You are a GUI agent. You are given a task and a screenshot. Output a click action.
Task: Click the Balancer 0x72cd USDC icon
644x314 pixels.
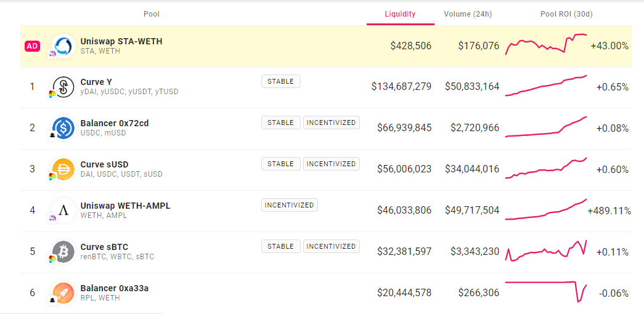point(63,128)
